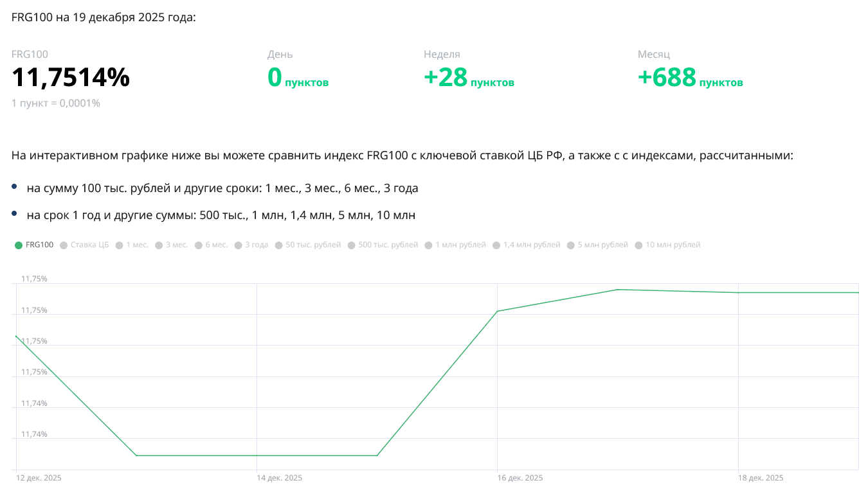This screenshot has width=868, height=485.
Task: Click the 16 дек. 2025 axis label
Action: 520,478
